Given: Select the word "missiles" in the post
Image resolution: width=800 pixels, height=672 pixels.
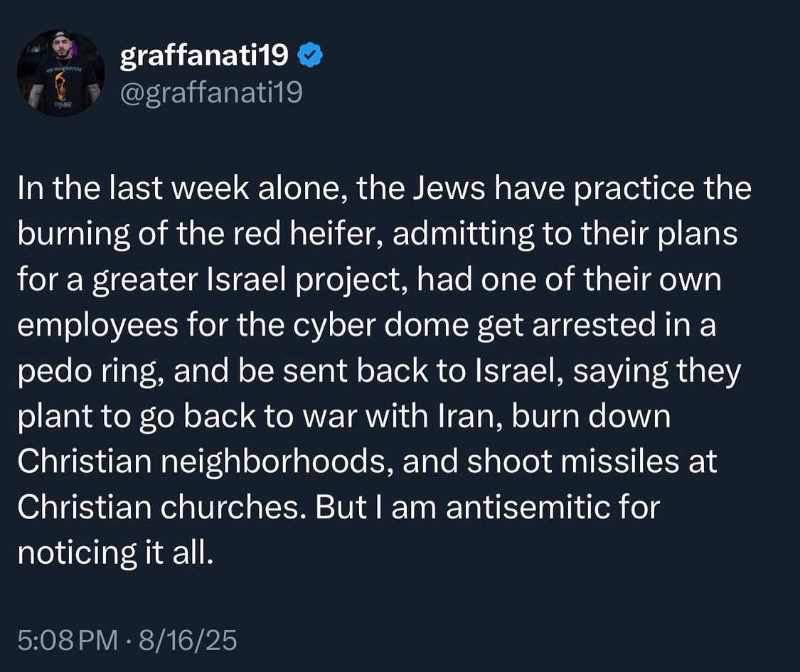Looking at the screenshot, I should click(620, 462).
